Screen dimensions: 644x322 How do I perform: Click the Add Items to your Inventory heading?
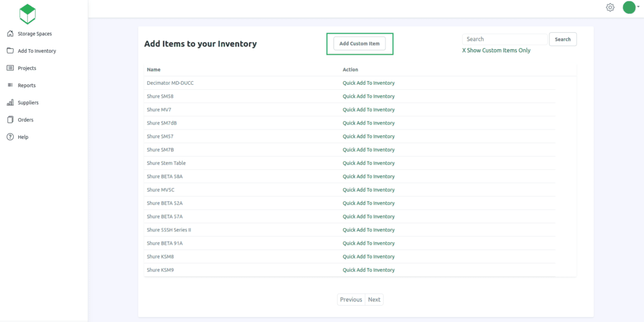201,43
